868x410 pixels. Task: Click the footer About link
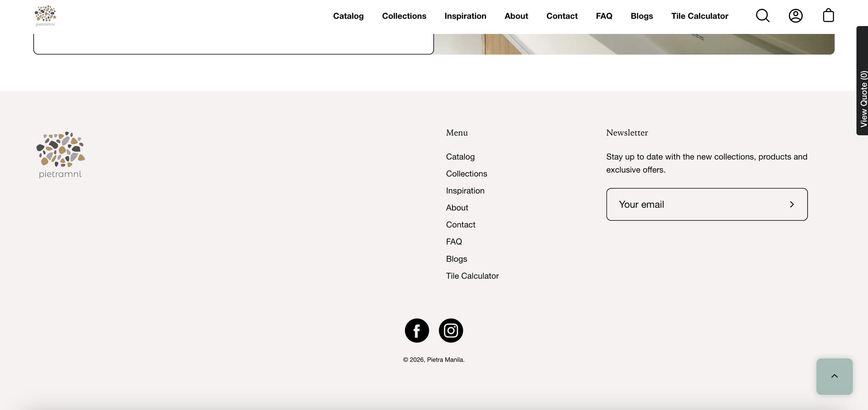click(x=457, y=208)
